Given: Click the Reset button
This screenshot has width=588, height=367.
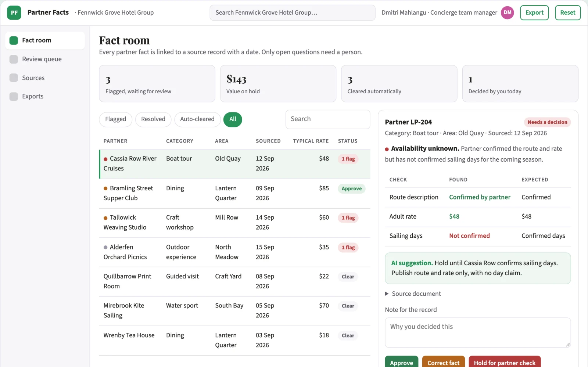Looking at the screenshot, I should pos(567,12).
